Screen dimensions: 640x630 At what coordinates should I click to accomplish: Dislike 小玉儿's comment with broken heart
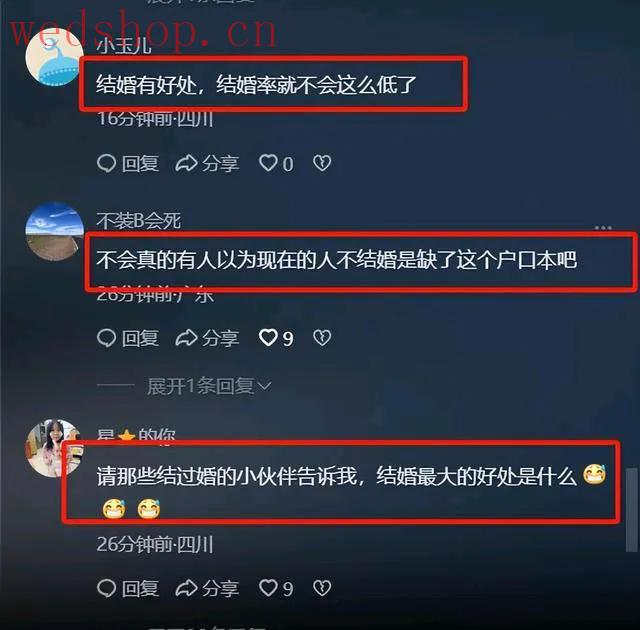coord(322,163)
